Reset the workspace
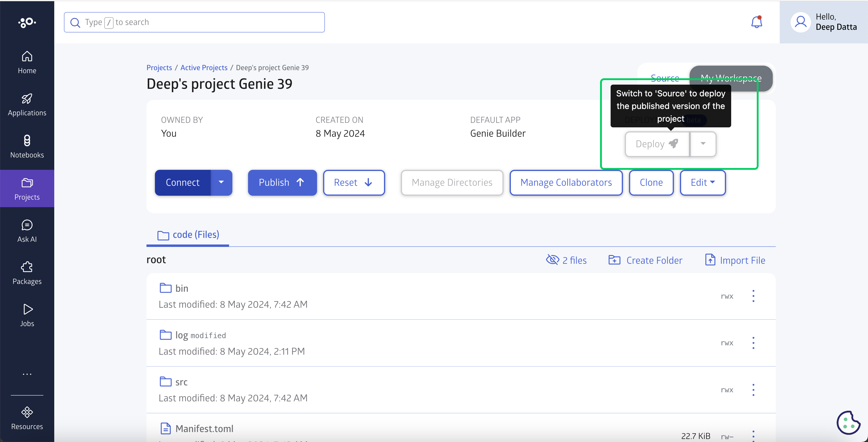Viewport: 868px width, 442px height. click(354, 182)
